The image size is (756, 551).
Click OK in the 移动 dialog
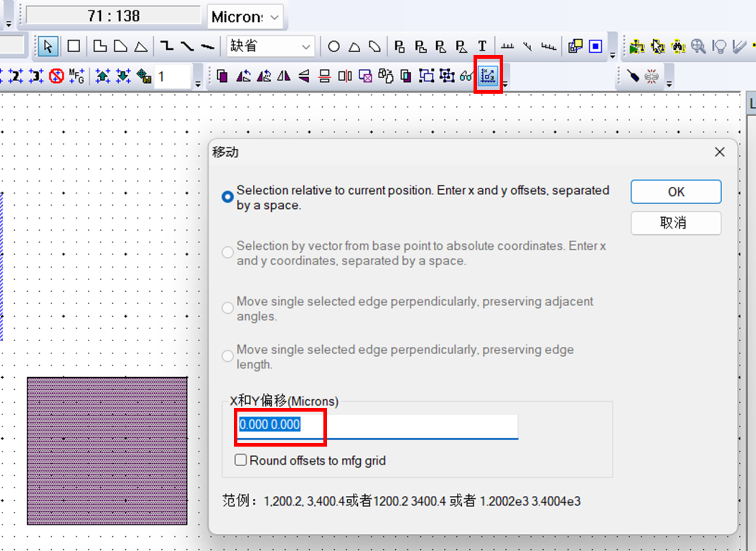click(676, 192)
